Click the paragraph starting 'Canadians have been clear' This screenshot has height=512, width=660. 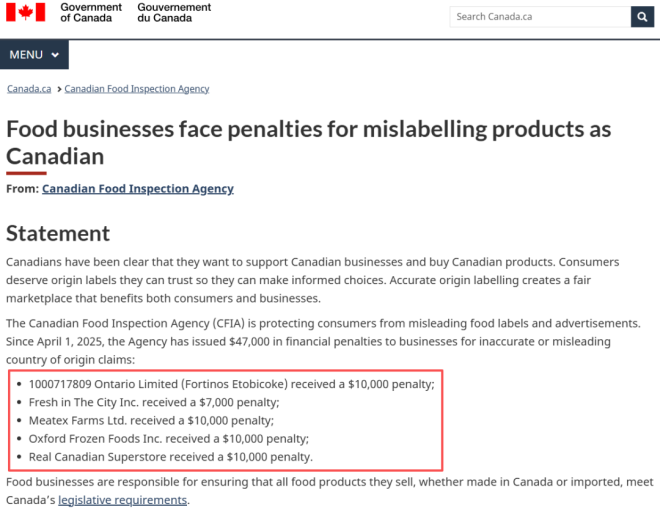point(312,280)
